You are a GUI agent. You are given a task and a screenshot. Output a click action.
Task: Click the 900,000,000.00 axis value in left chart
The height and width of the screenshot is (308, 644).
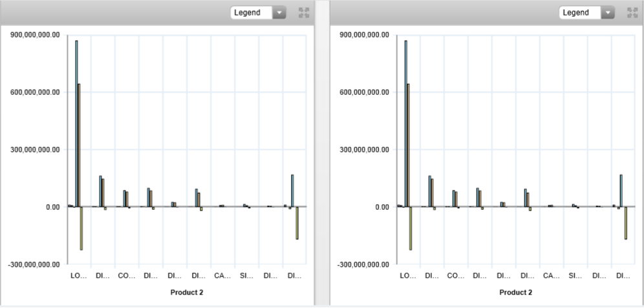pos(36,35)
